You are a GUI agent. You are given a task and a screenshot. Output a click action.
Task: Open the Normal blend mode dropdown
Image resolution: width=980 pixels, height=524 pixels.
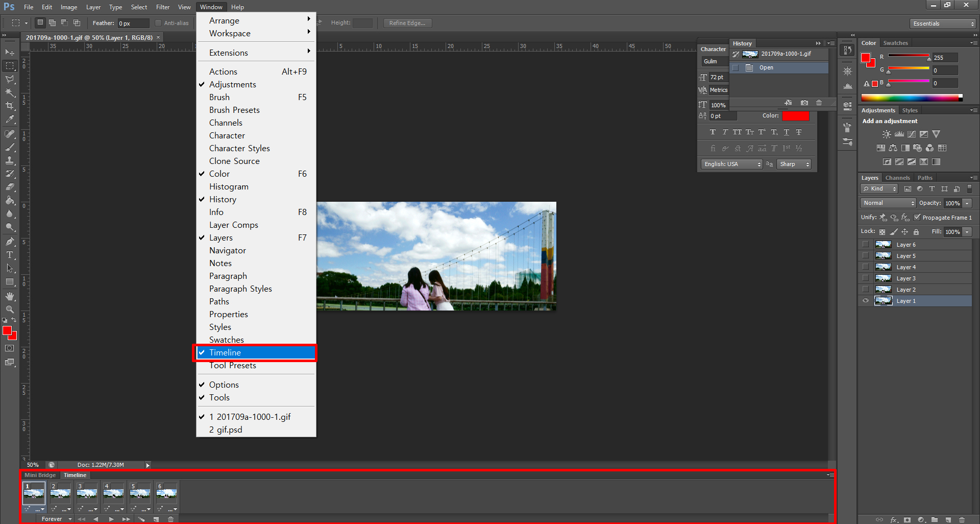(x=888, y=203)
